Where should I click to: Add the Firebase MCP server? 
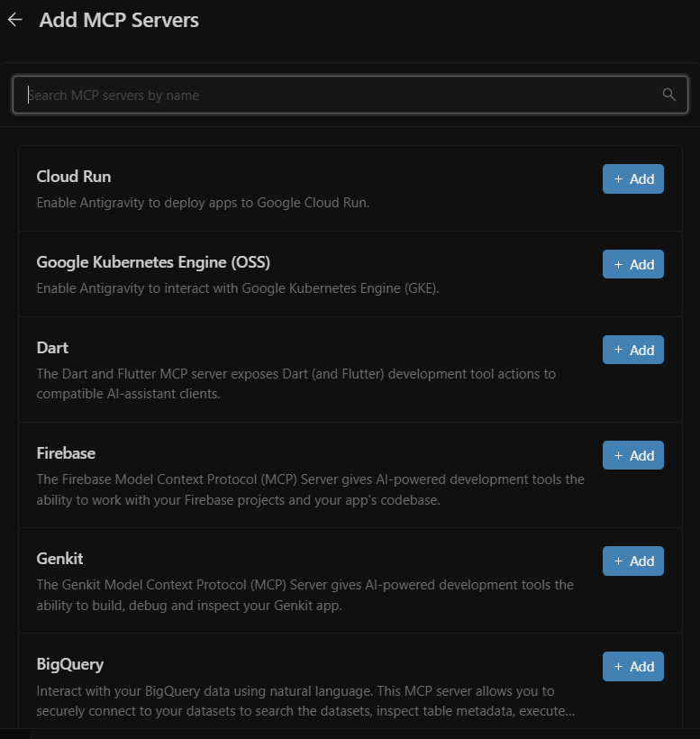(633, 455)
